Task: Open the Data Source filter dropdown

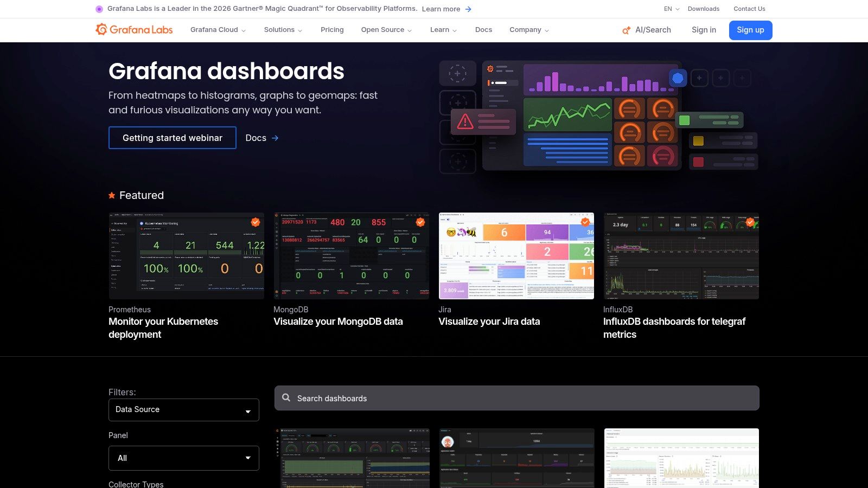Action: click(184, 410)
